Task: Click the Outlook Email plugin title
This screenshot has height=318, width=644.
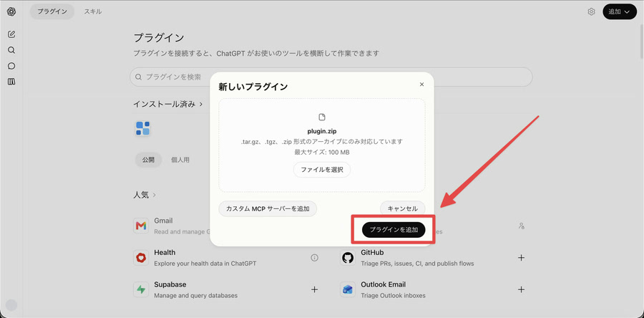Action: [x=384, y=284]
